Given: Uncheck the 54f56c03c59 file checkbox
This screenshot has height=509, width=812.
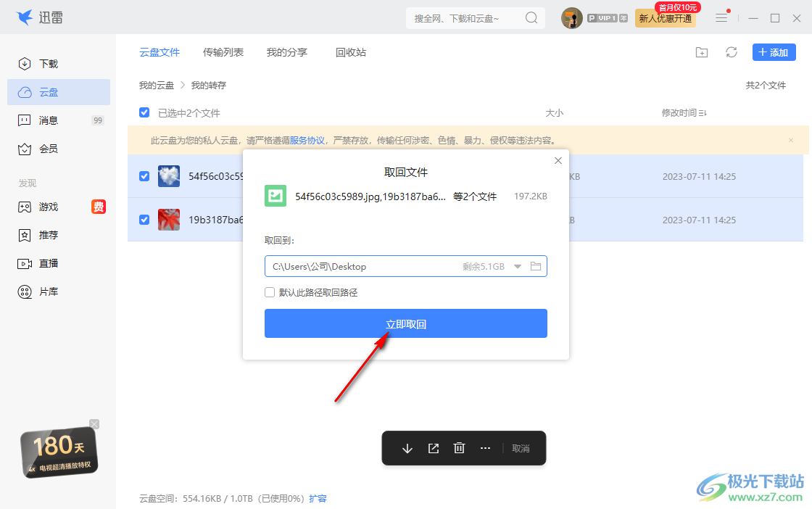Looking at the screenshot, I should tap(144, 176).
